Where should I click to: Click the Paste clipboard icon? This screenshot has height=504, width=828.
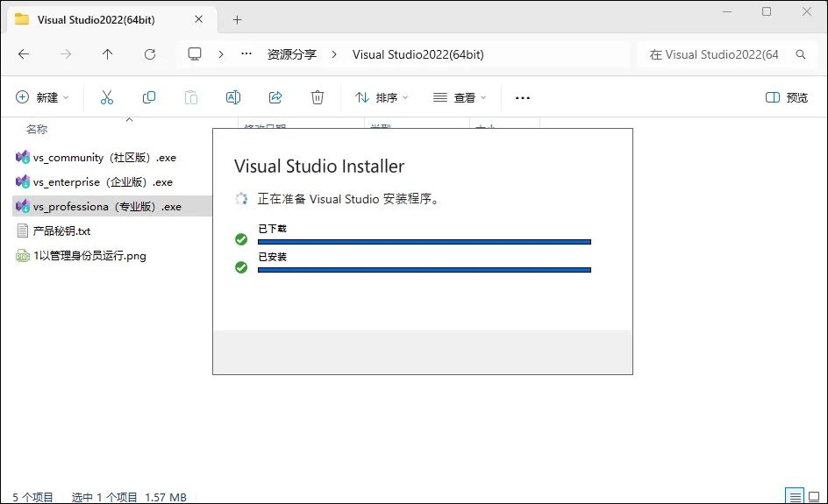[191, 97]
